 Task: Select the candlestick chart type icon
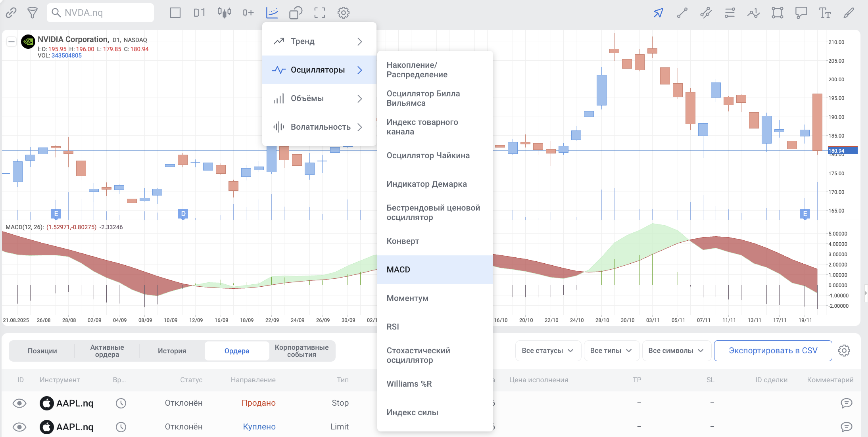click(224, 13)
